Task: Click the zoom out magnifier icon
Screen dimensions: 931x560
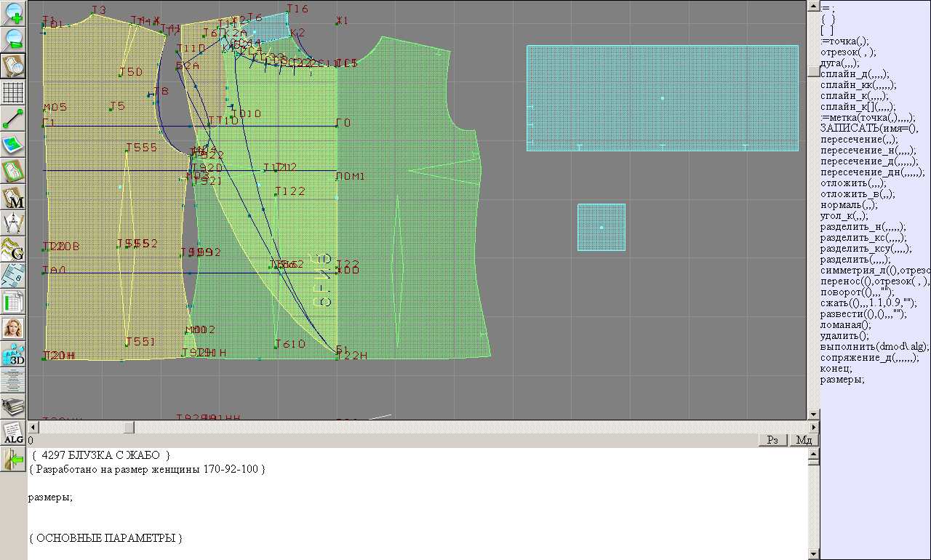Action: pyautogui.click(x=14, y=39)
